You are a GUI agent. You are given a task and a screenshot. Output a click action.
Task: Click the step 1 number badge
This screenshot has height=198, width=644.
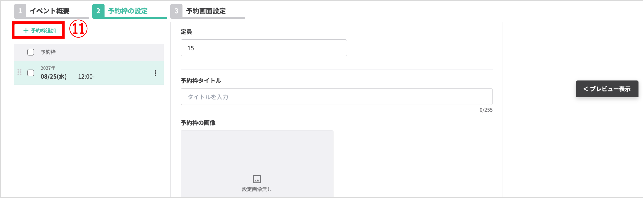(x=20, y=11)
